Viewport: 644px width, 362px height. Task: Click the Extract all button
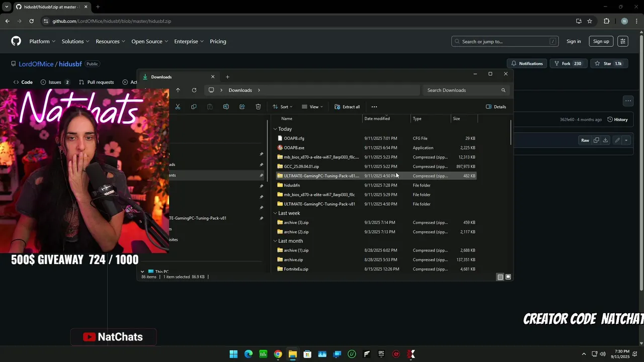[347, 107]
